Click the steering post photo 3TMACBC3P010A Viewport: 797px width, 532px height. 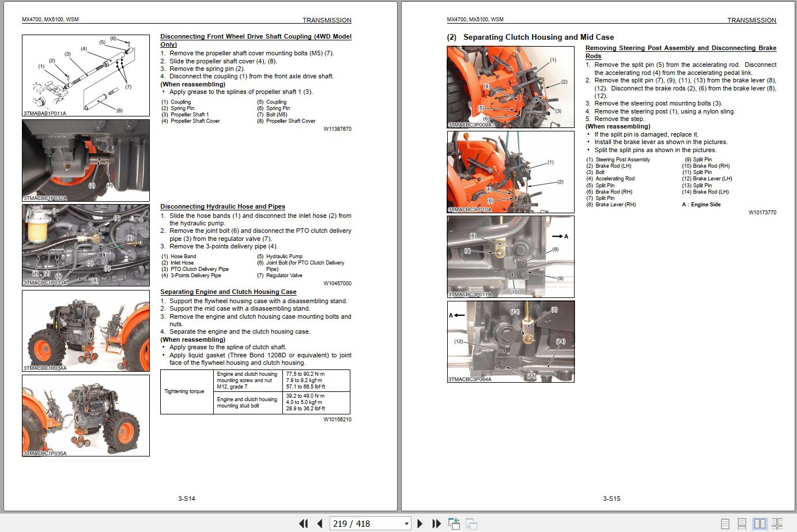[511, 172]
